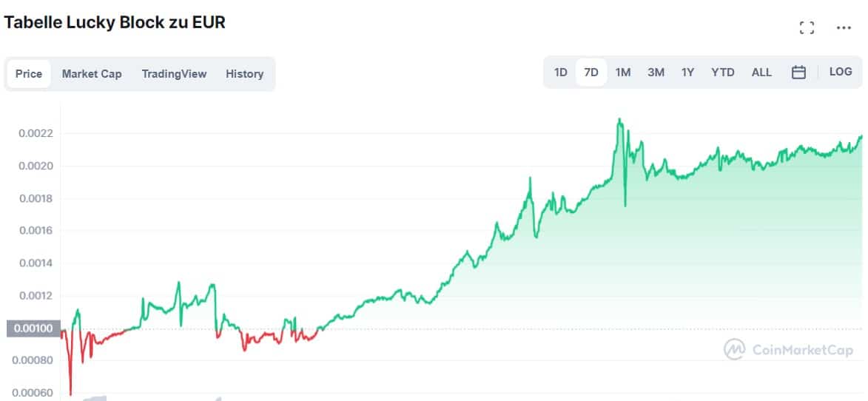Switch to the Market Cap tab

click(x=92, y=74)
